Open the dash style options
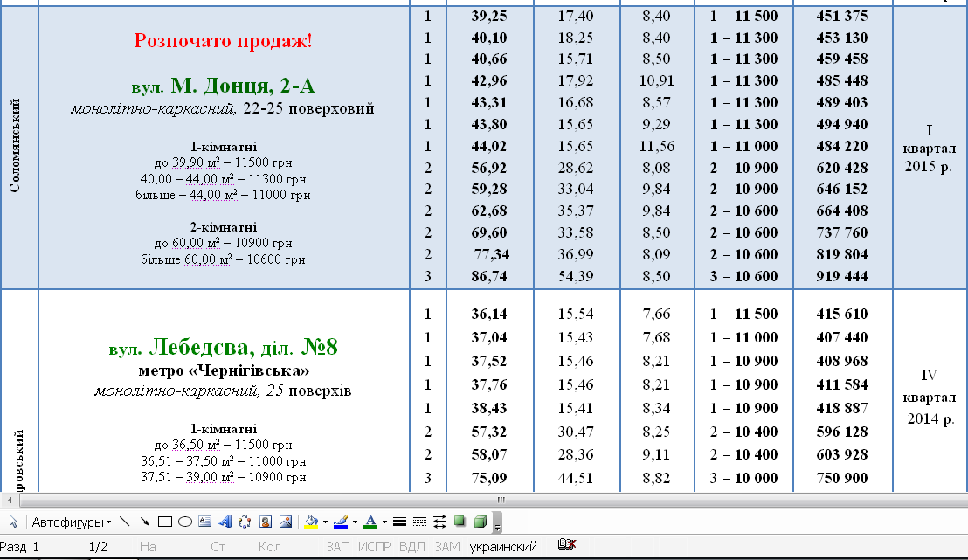 tap(420, 522)
